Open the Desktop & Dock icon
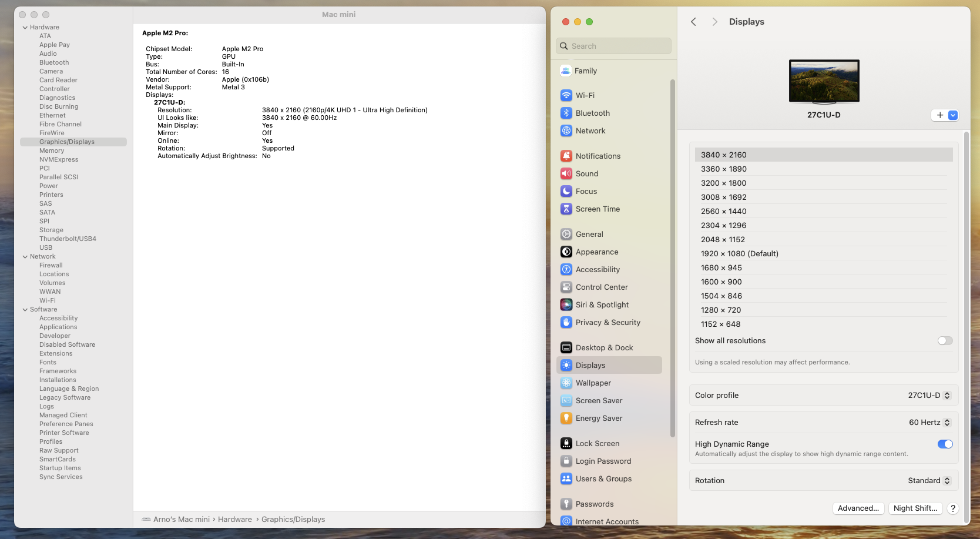980x539 pixels. 566,347
